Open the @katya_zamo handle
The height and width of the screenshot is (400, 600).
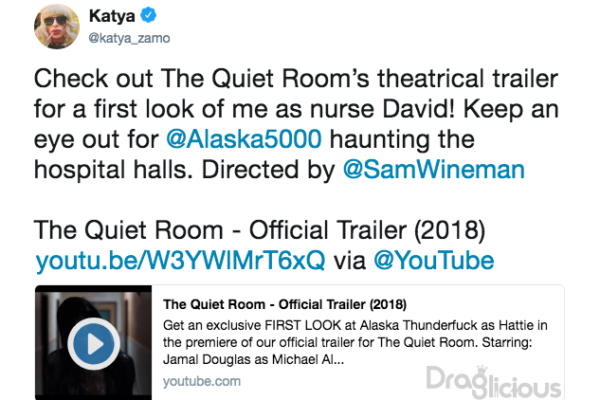pos(129,38)
